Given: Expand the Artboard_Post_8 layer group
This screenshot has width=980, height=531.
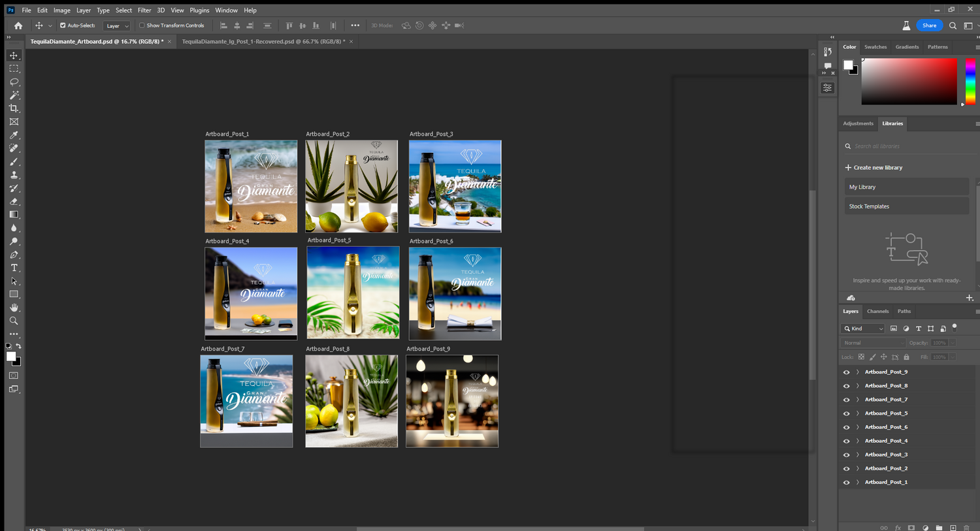Looking at the screenshot, I should [x=858, y=386].
